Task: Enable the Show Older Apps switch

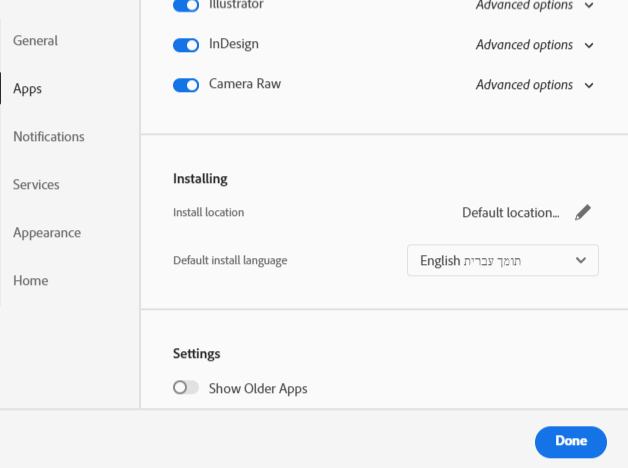Action: 186,388
